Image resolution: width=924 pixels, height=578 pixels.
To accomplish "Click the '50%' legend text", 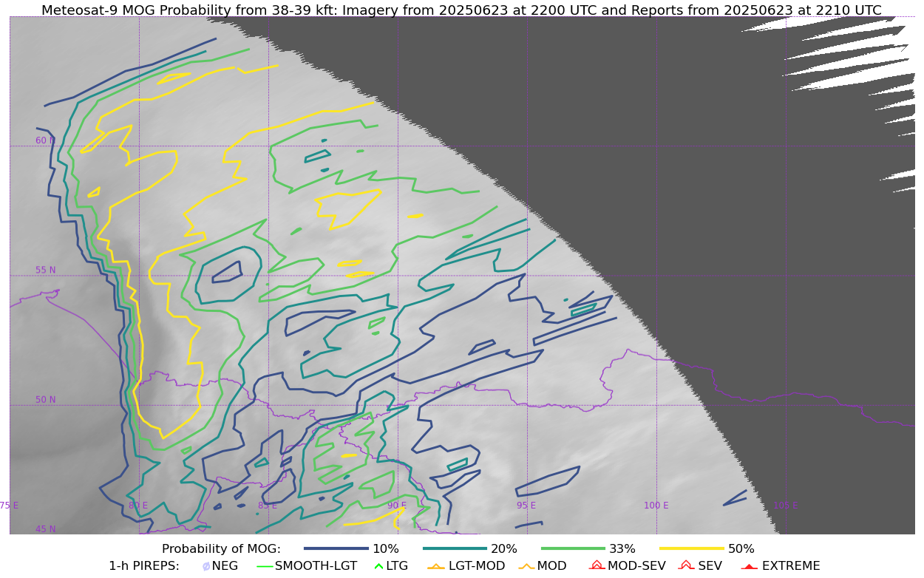I will pyautogui.click(x=741, y=549).
